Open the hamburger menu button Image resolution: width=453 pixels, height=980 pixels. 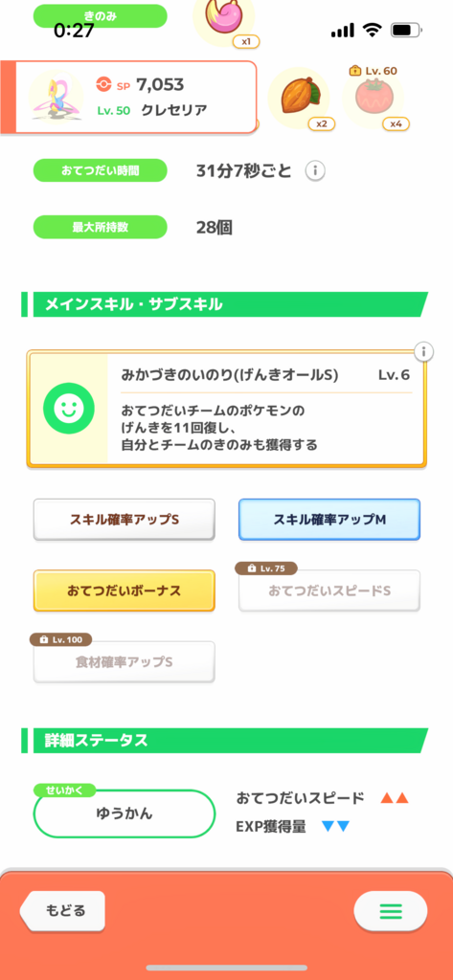[x=391, y=911]
